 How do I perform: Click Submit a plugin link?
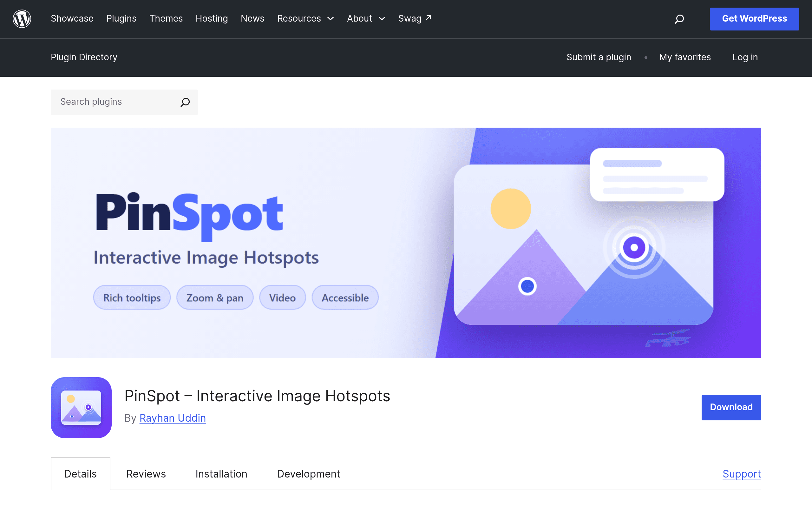tap(599, 57)
